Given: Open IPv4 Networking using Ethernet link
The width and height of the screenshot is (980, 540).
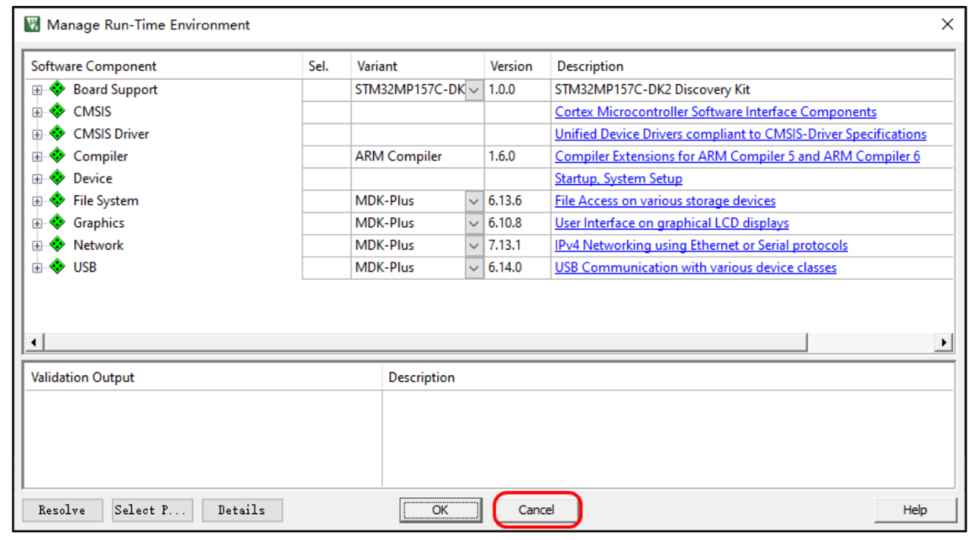Looking at the screenshot, I should click(x=701, y=246).
